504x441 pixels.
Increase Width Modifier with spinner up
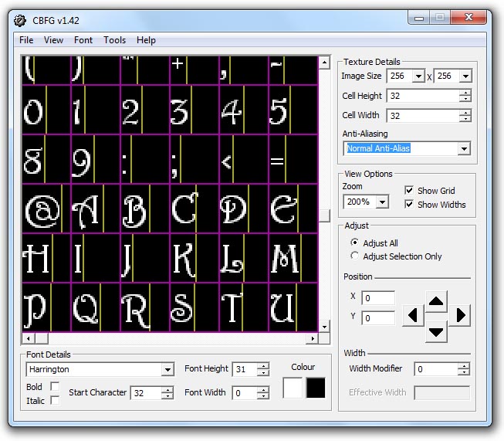[464, 366]
